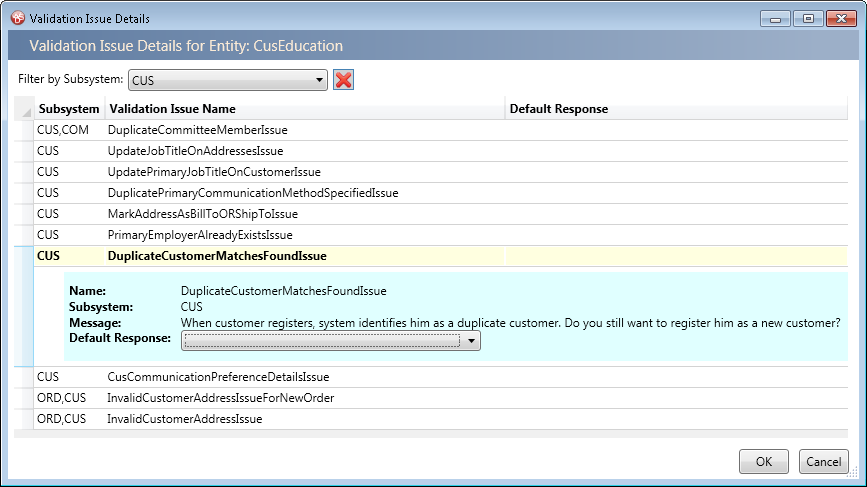Select InvalidCustomerAddressIssueForNewOrder row
Screen dimensions: 867x487
[x=220, y=398]
